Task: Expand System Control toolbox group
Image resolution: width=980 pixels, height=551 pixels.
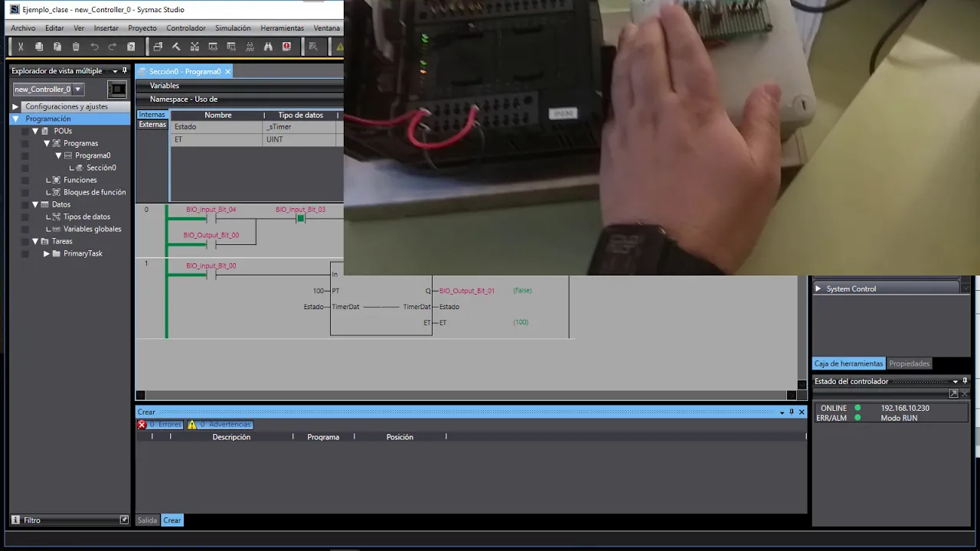Action: (x=818, y=289)
